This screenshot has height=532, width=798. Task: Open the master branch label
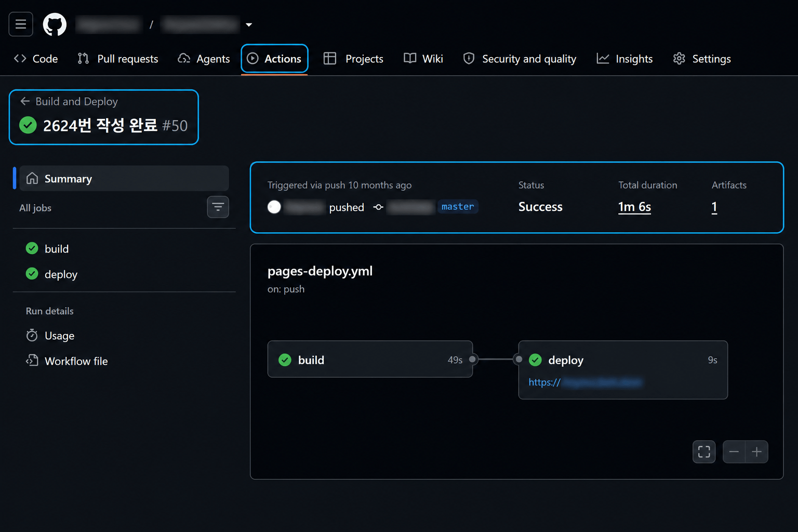point(458,207)
